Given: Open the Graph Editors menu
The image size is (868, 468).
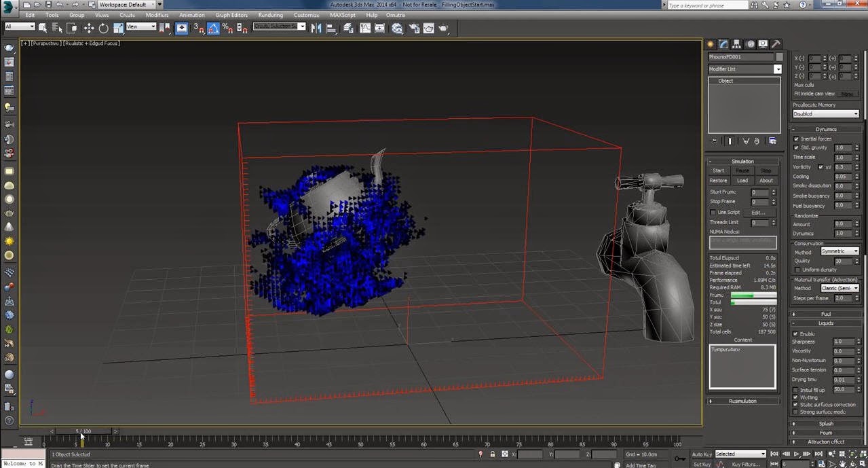Looking at the screenshot, I should (231, 15).
